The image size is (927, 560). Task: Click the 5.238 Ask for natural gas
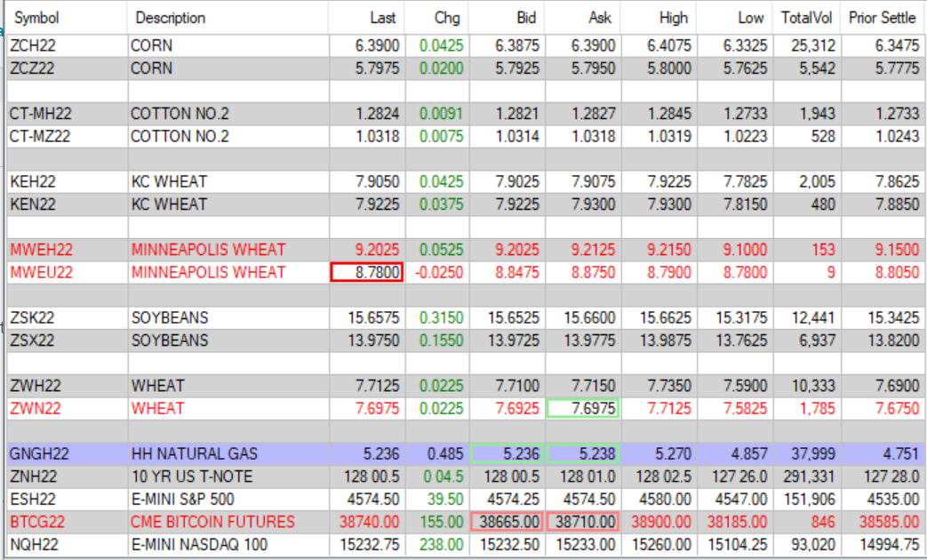[x=583, y=453]
